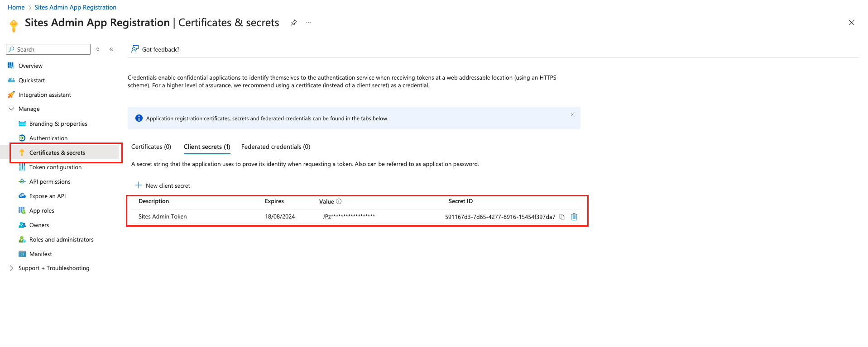This screenshot has height=347, width=868.
Task: Click the plus icon for new secret
Action: pyautogui.click(x=139, y=185)
